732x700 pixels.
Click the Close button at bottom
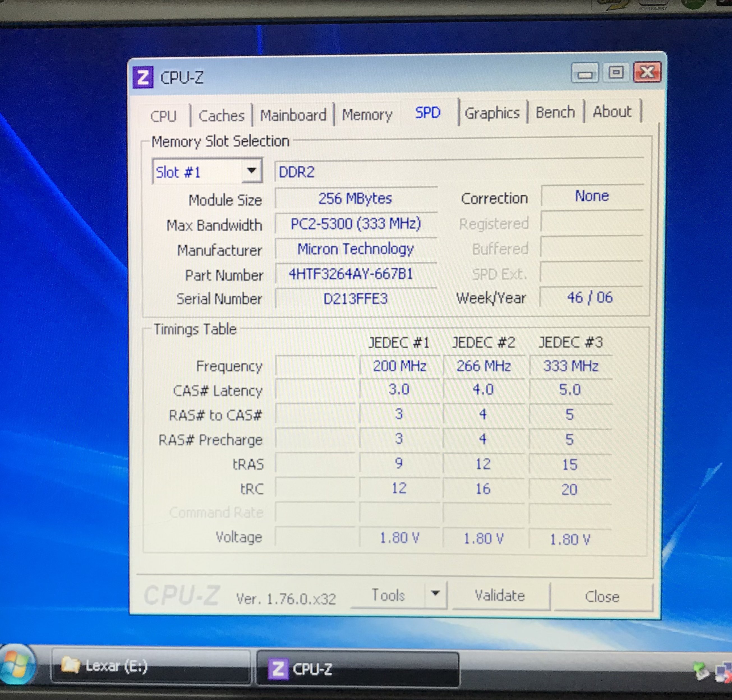[x=602, y=597]
